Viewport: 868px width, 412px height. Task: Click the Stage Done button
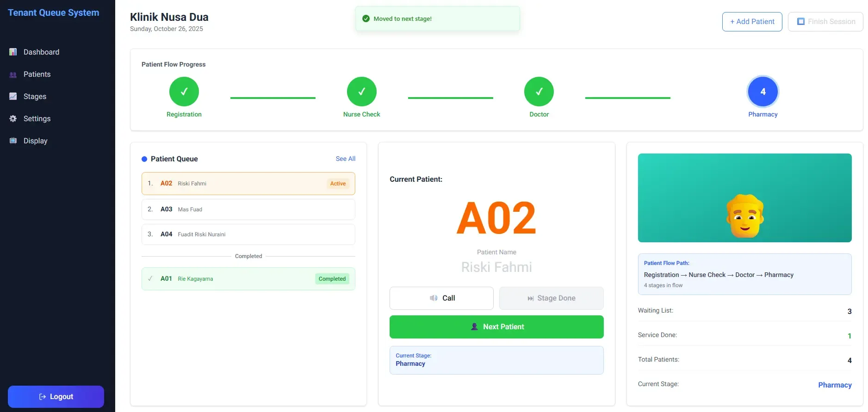(551, 298)
